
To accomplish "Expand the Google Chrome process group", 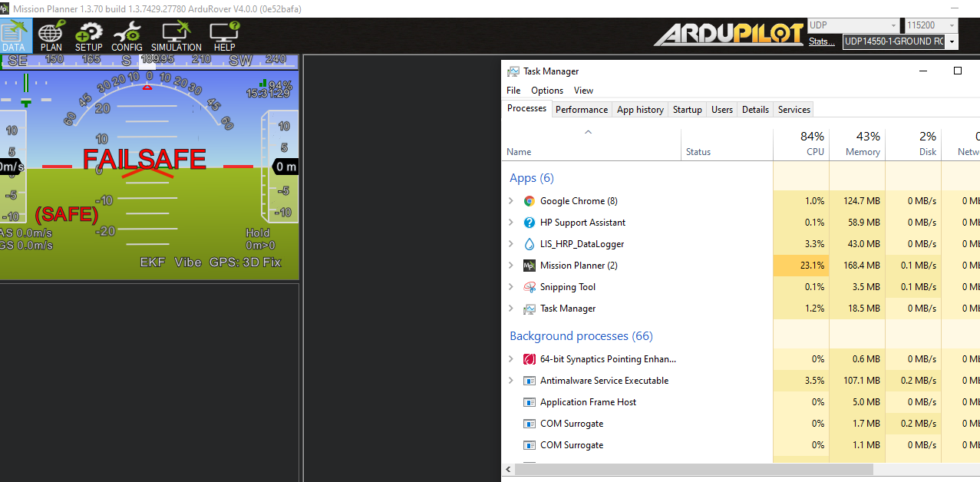I will tap(511, 200).
